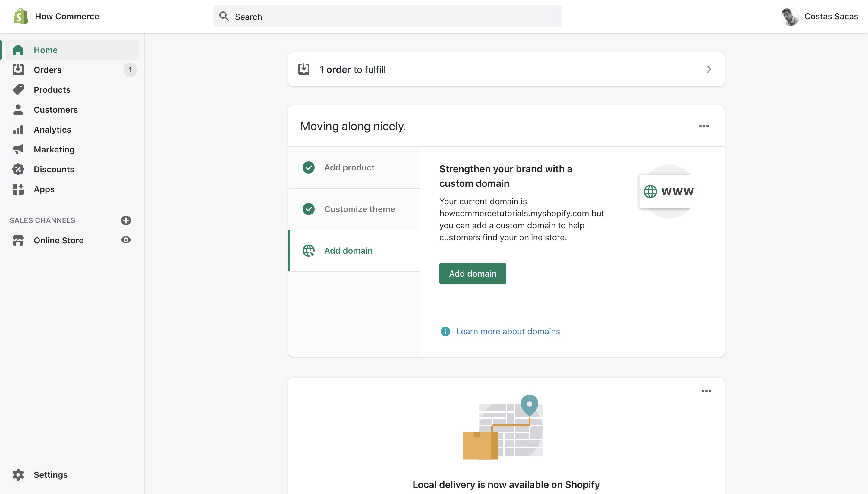Click the search magnifier icon
The width and height of the screenshot is (868, 494).
(224, 16)
